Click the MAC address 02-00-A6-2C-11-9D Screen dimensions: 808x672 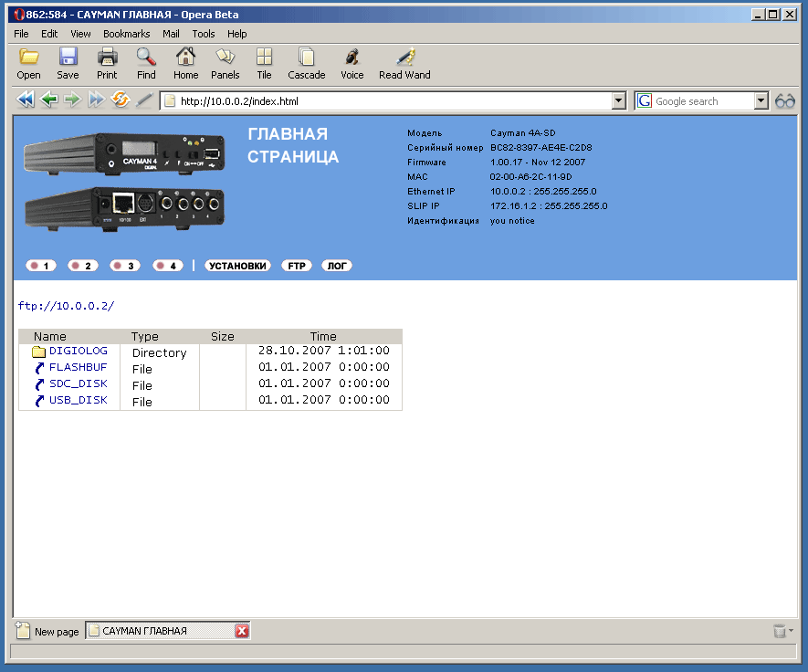(530, 177)
